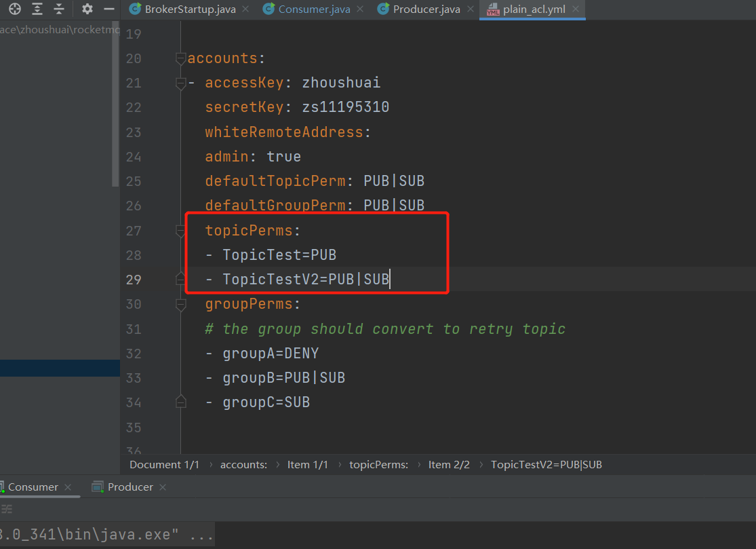The height and width of the screenshot is (549, 756).
Task: Click the YML file icon on plain_acl.yml tab
Action: coord(493,10)
